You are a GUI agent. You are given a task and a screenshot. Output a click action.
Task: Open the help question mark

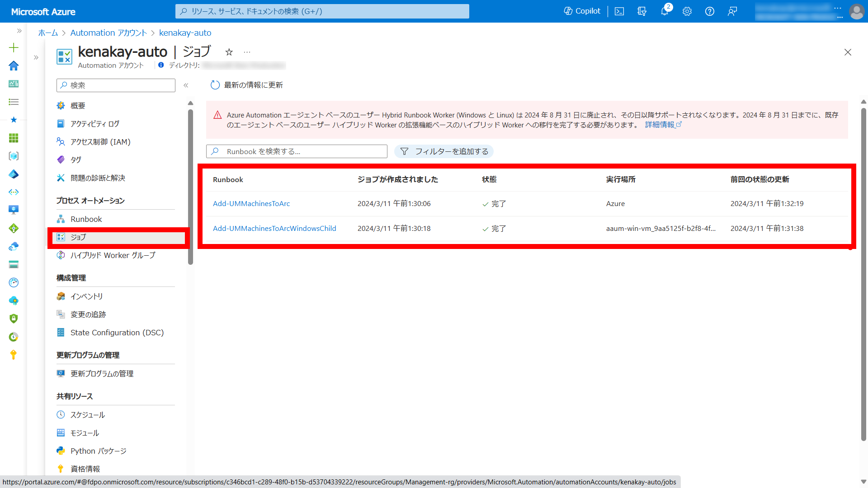(710, 11)
